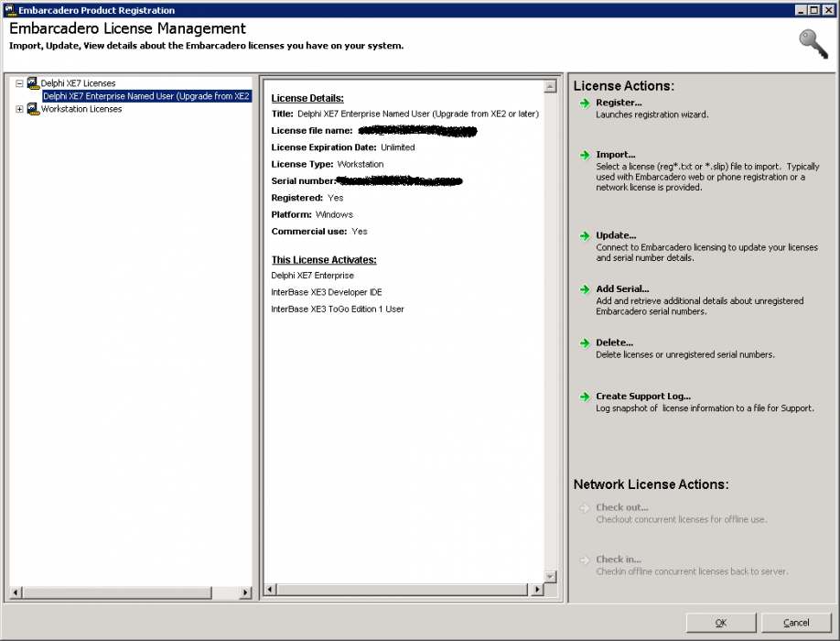
Task: Click the License file name label
Action: pos(312,131)
